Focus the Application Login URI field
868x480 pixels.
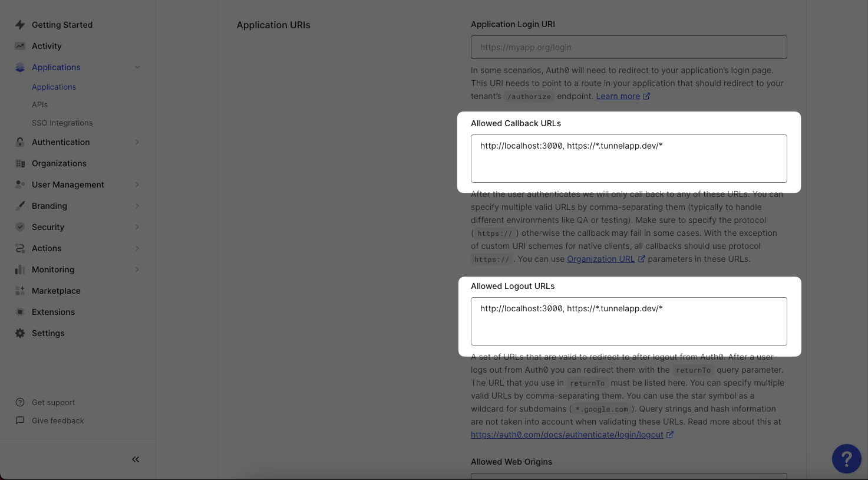[x=629, y=47]
